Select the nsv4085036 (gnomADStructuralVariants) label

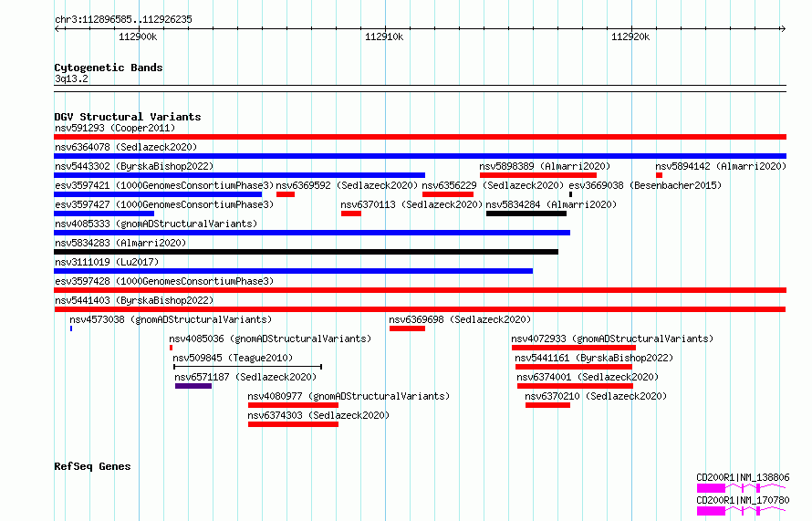click(270, 339)
